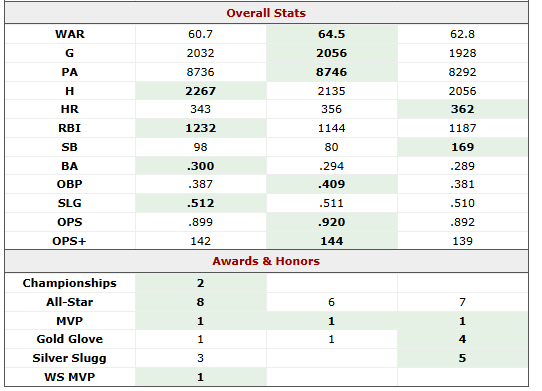The width and height of the screenshot is (542, 391).
Task: Click the WS MVP row label
Action: pos(70,378)
